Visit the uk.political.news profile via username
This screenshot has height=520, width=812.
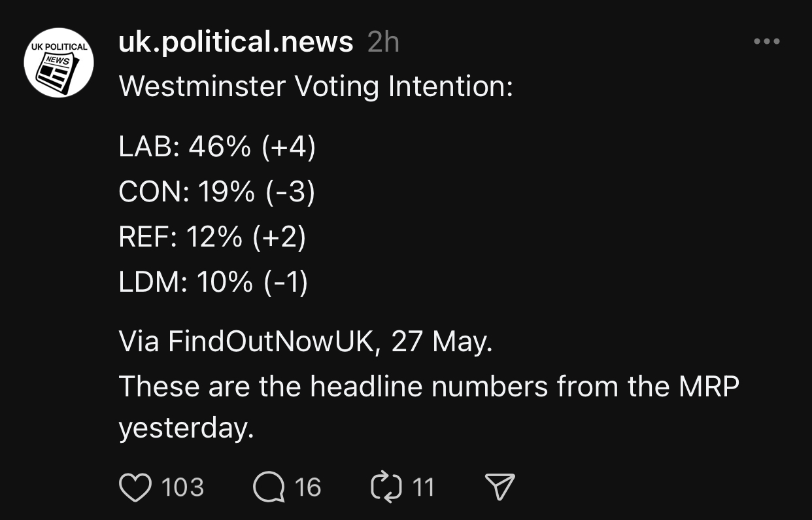click(x=235, y=43)
